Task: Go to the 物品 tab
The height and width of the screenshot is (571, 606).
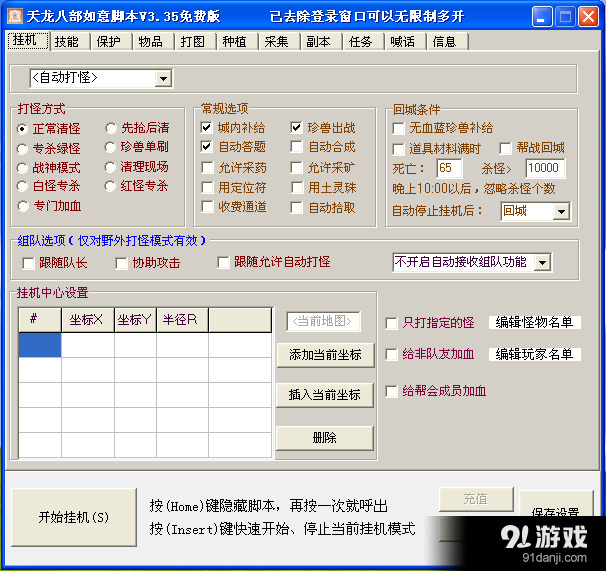Action: 151,41
